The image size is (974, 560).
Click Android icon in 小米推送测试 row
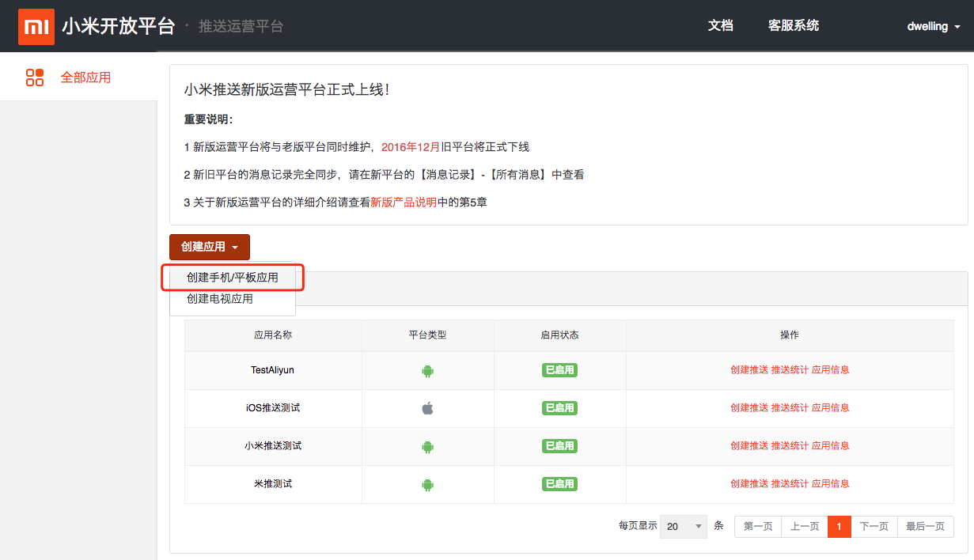click(428, 446)
